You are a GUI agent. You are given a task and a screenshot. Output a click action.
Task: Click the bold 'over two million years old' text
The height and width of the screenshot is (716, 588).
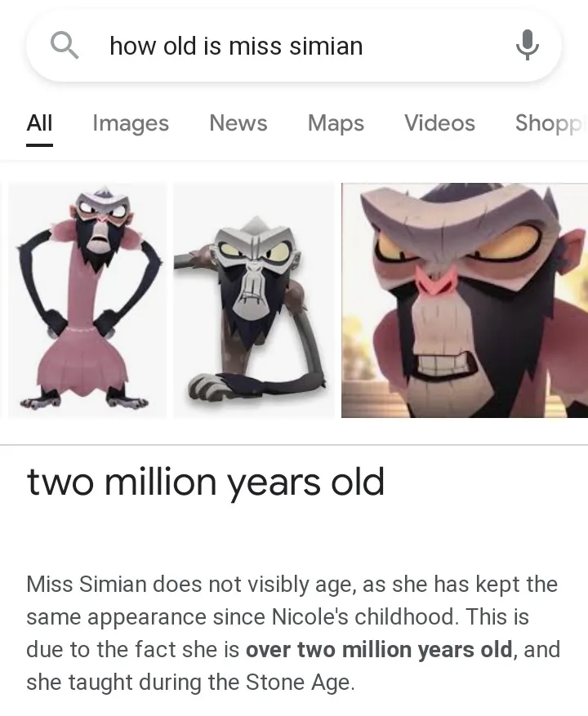click(379, 649)
